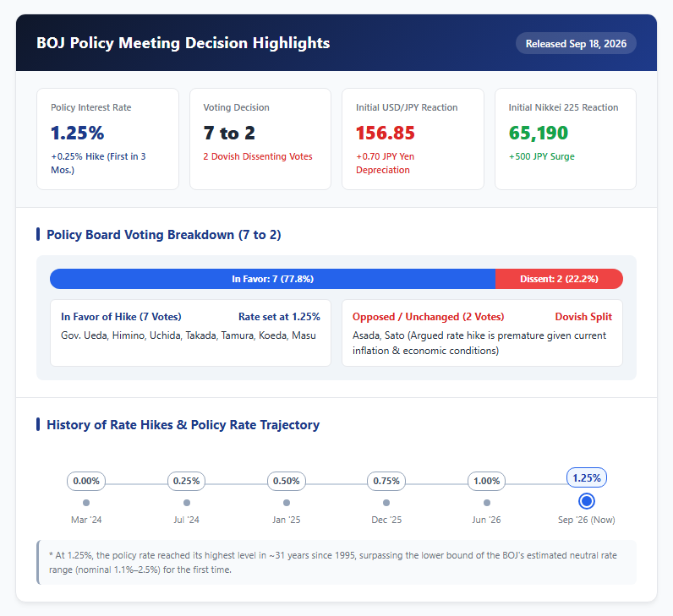Click the Released Sep 18, 2026 badge
The height and width of the screenshot is (616, 673).
click(x=576, y=43)
